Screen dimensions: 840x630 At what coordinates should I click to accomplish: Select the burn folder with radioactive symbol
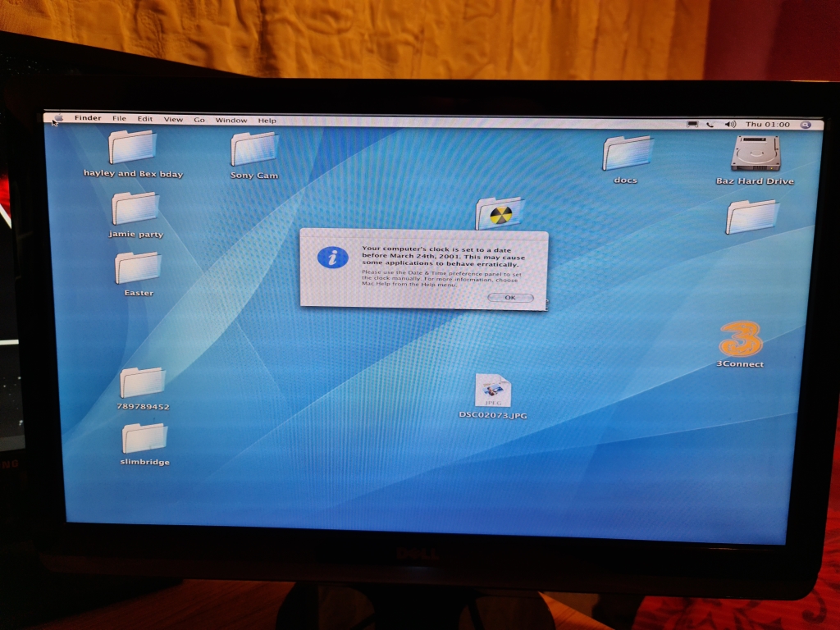tap(499, 214)
